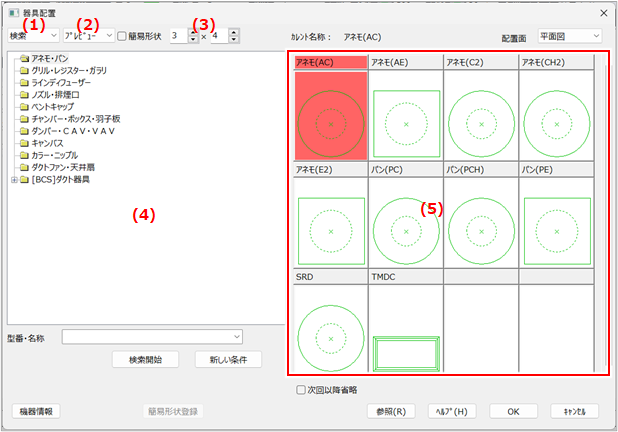The width and height of the screenshot is (618, 432).
Task: Click the 検索開始 button
Action: click(x=145, y=359)
